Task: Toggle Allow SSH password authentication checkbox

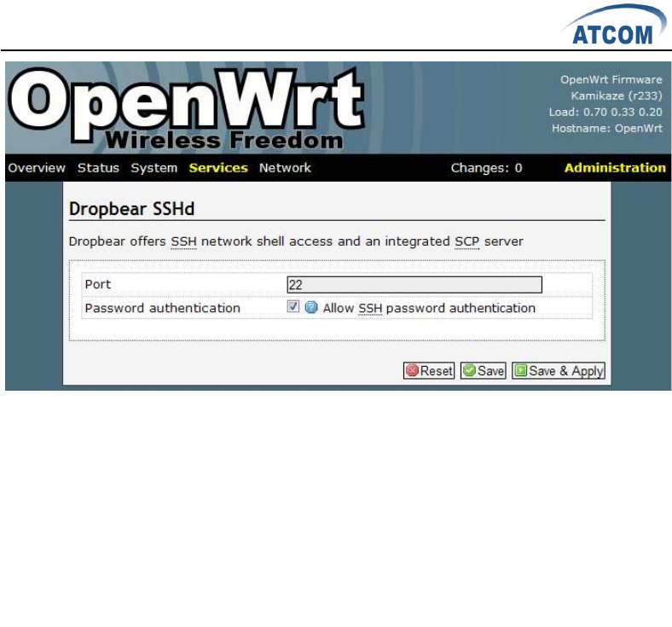Action: [x=293, y=306]
